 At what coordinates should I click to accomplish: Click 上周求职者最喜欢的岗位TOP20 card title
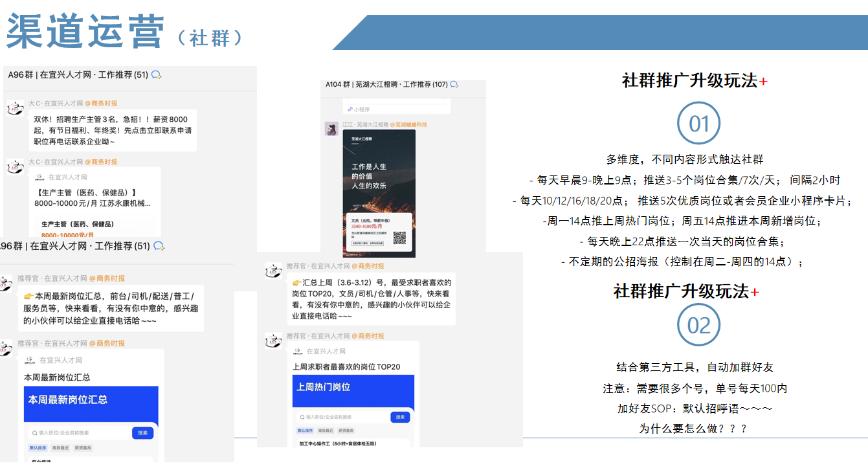pyautogui.click(x=346, y=367)
